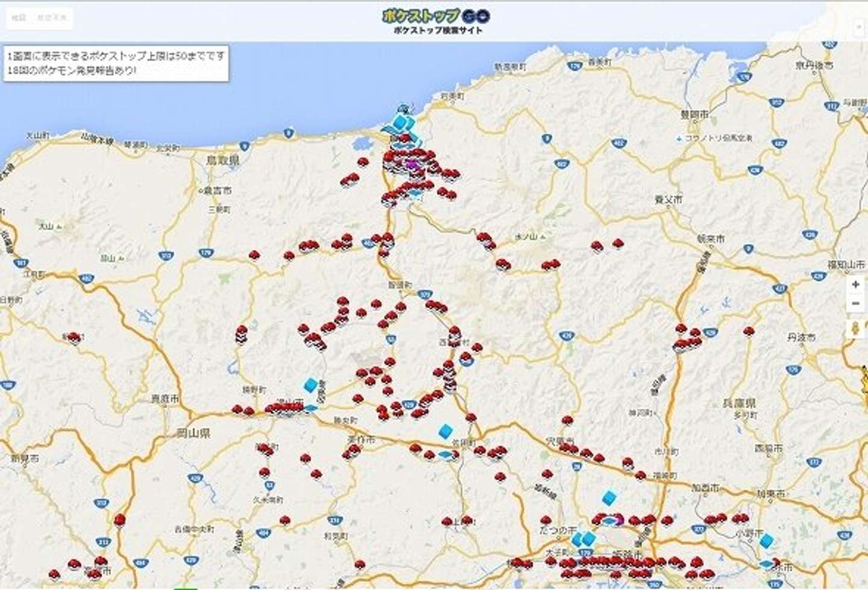This screenshot has width=868, height=590.
Task: Click the Pokéball directly north of 宍粟市
Action: pos(567,421)
